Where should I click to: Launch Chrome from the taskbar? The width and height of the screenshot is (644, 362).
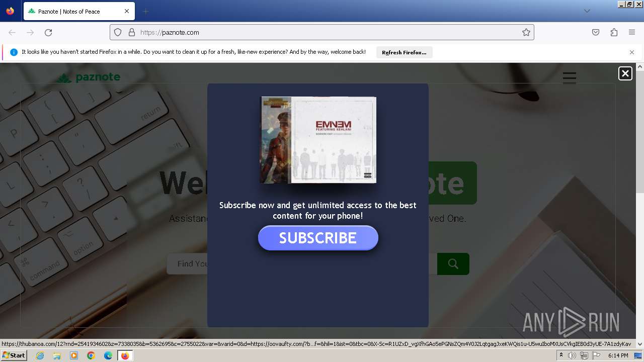click(91, 355)
